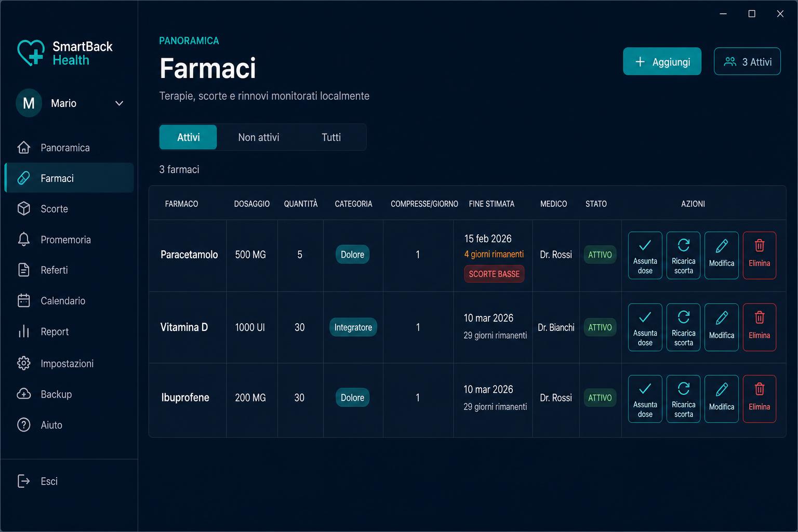The height and width of the screenshot is (532, 798).
Task: Click the STATO column header
Action: pos(596,204)
